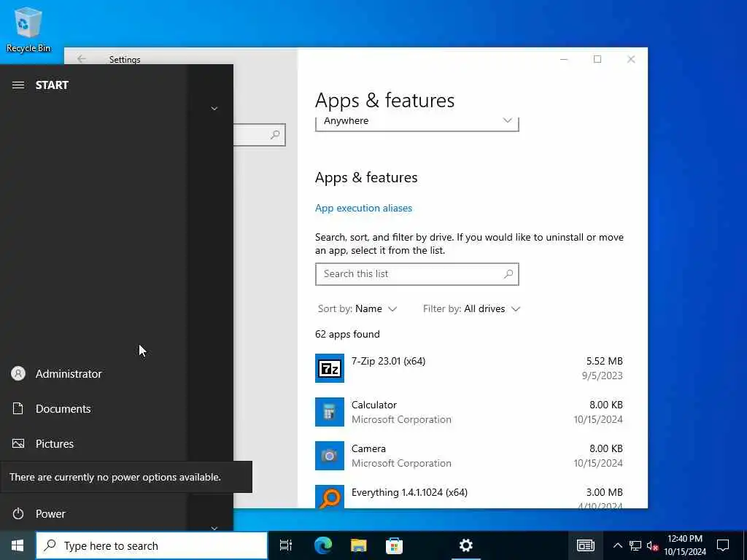Open Microsoft Store from taskbar
The width and height of the screenshot is (747, 560).
click(x=395, y=545)
